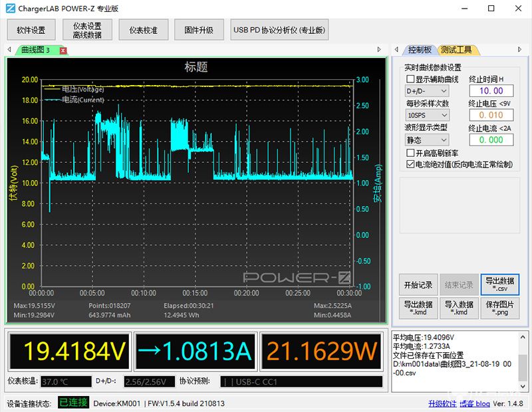The width and height of the screenshot is (532, 412).
Task: Click left scroll arrow beside 控制板 tab
Action: pyautogui.click(x=396, y=50)
